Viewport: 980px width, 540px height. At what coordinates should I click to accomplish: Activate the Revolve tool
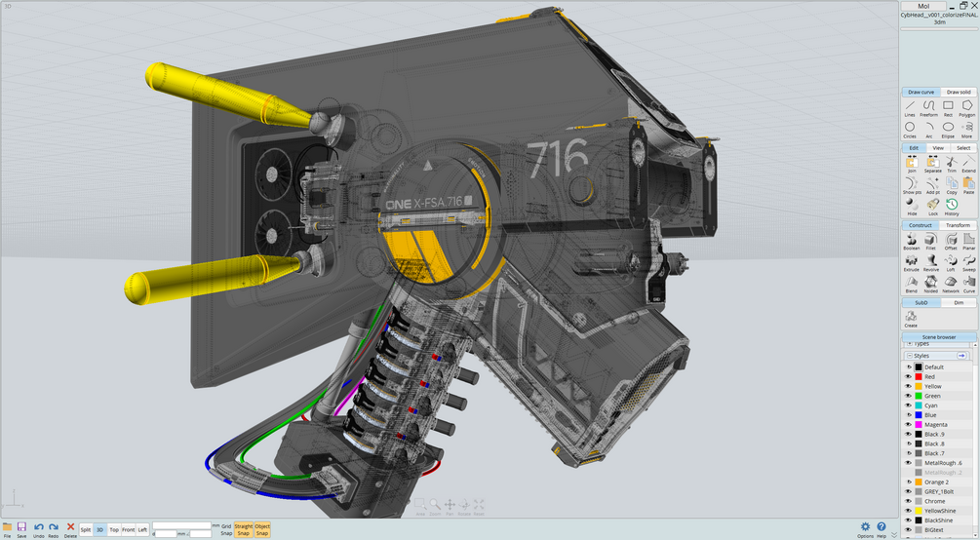(x=930, y=263)
